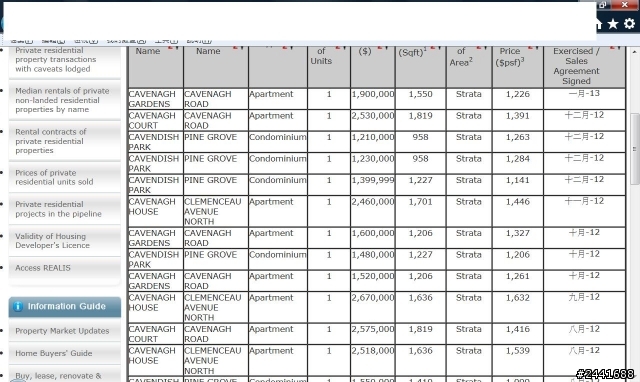Viewport: 640px width, 382px height.
Task: Click CAVENAGH HOUSE in the 2,460,000 row
Action: point(152,207)
